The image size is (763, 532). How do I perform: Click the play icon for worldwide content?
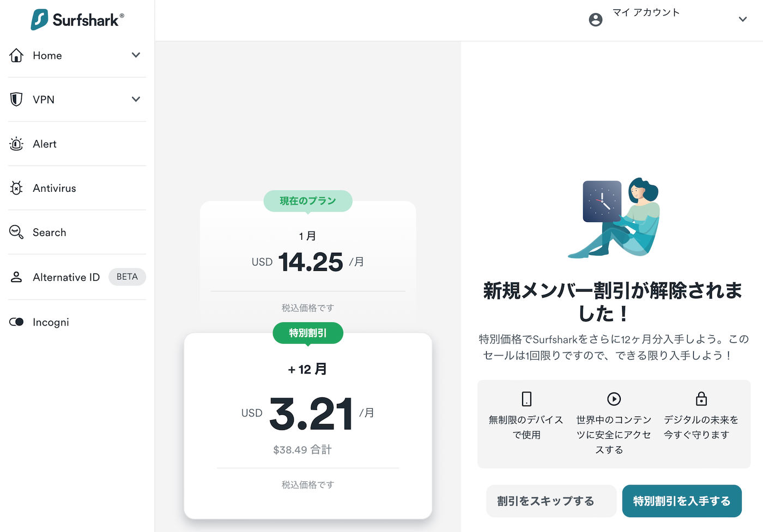coord(614,399)
